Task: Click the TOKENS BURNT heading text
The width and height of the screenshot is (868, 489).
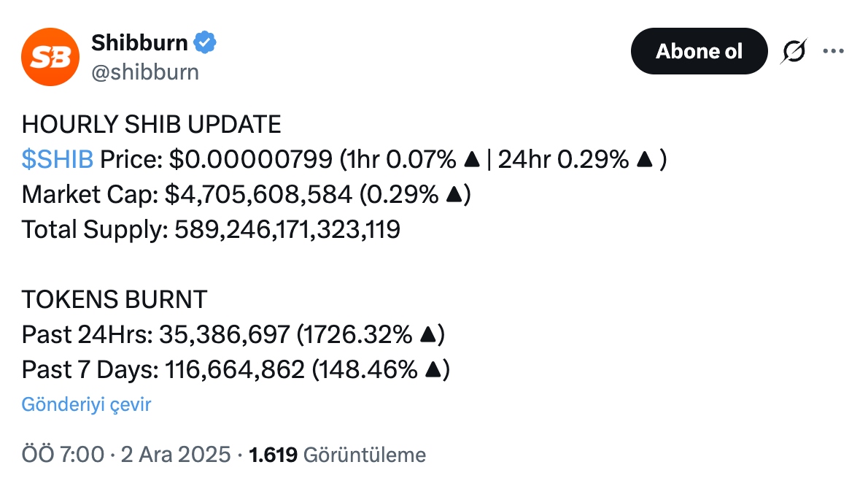Action: click(115, 299)
